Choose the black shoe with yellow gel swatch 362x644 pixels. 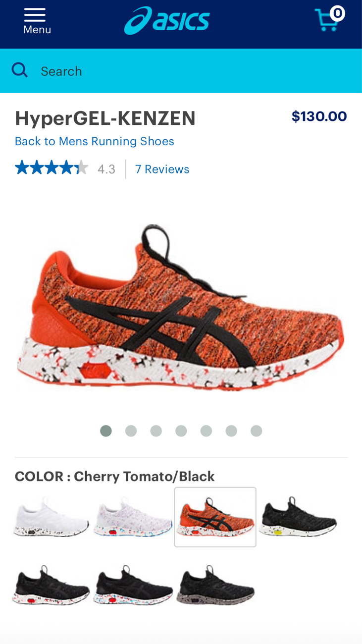[298, 517]
